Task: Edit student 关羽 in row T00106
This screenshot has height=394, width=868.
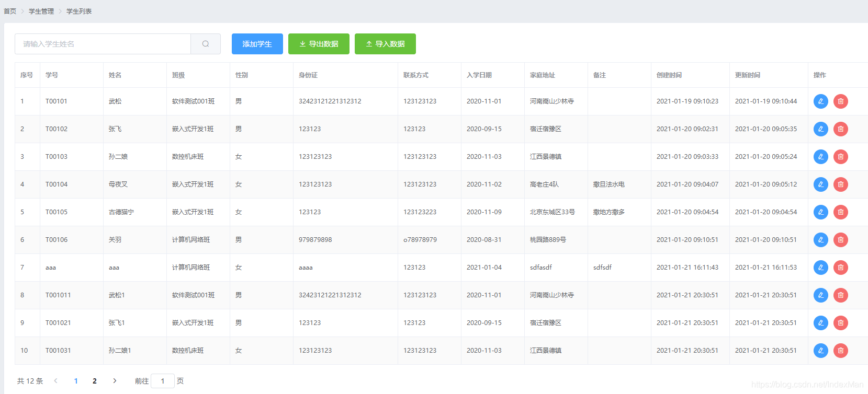Action: [821, 240]
